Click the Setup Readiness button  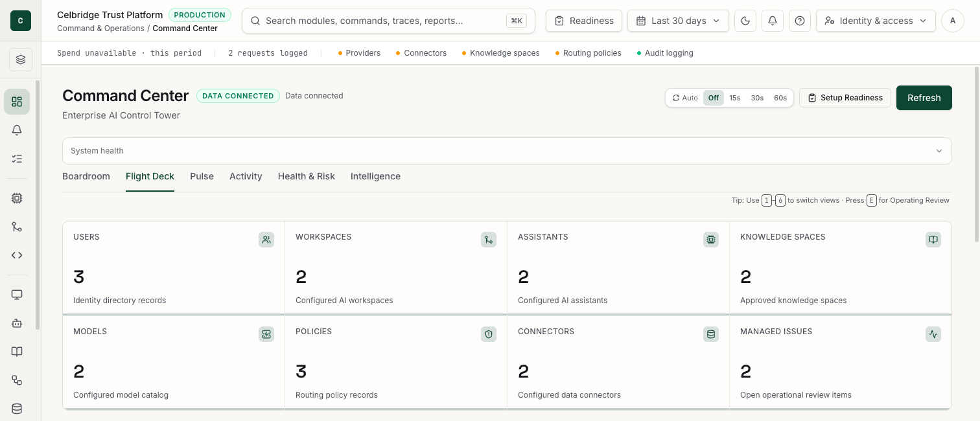click(845, 98)
